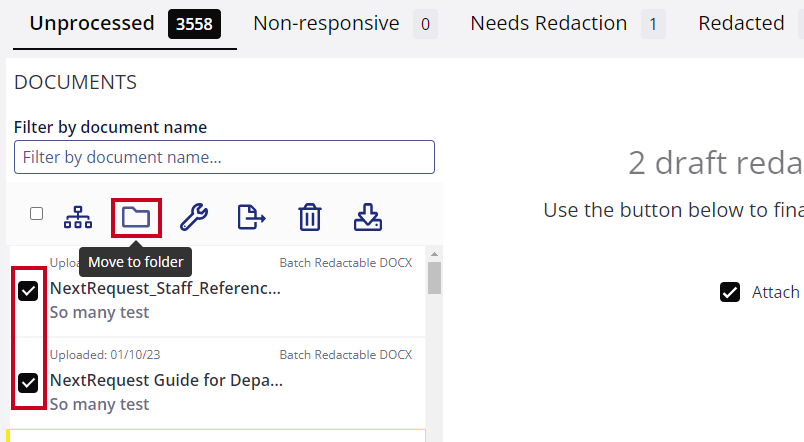This screenshot has width=804, height=442.
Task: Click 'Batch Redactable DOCX' label on Staff_Referenc row
Action: [x=346, y=263]
